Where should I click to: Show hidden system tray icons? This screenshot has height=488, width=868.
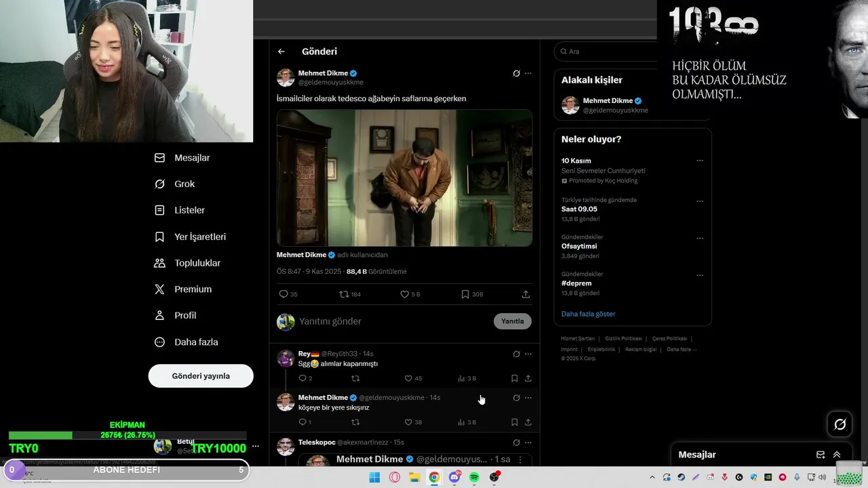(652, 477)
